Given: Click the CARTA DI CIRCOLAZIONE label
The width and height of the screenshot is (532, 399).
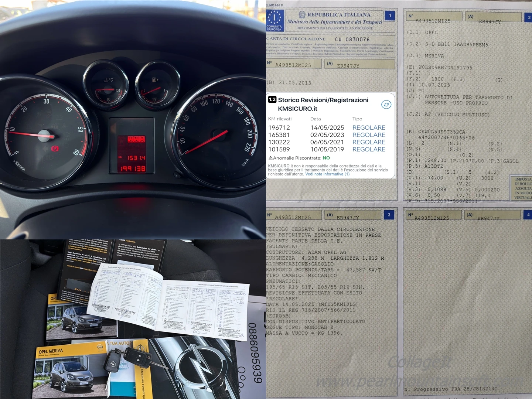Looking at the screenshot, I should [296, 39].
